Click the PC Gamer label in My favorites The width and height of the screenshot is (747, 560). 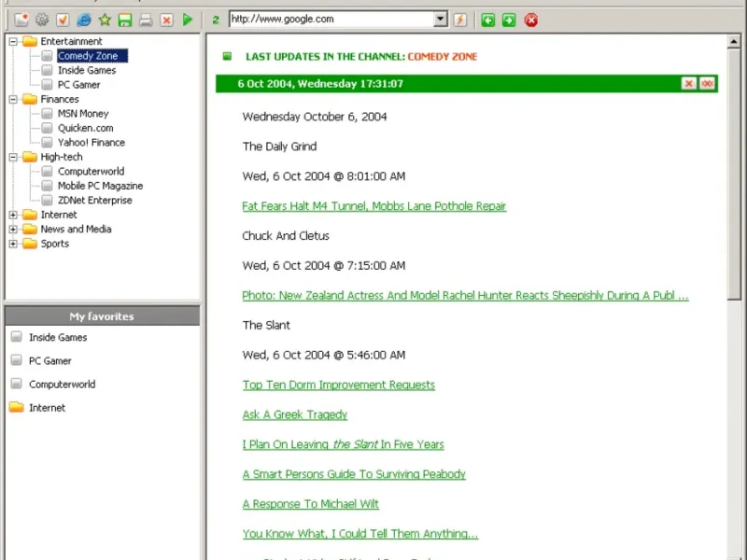(50, 361)
